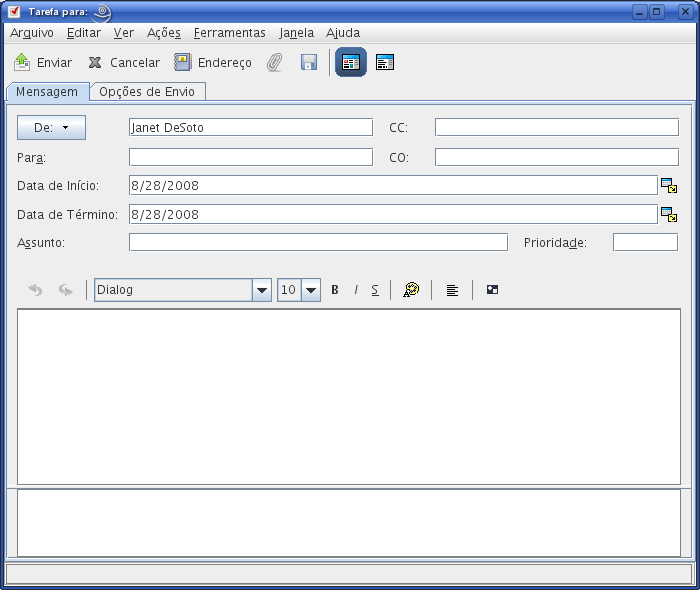Open the Janela menu
Screen dimensions: 700x590
point(296,33)
